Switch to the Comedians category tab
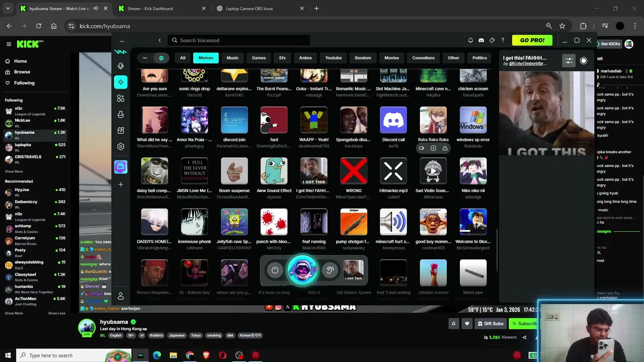Screen dimensions: 644x362 423,58
